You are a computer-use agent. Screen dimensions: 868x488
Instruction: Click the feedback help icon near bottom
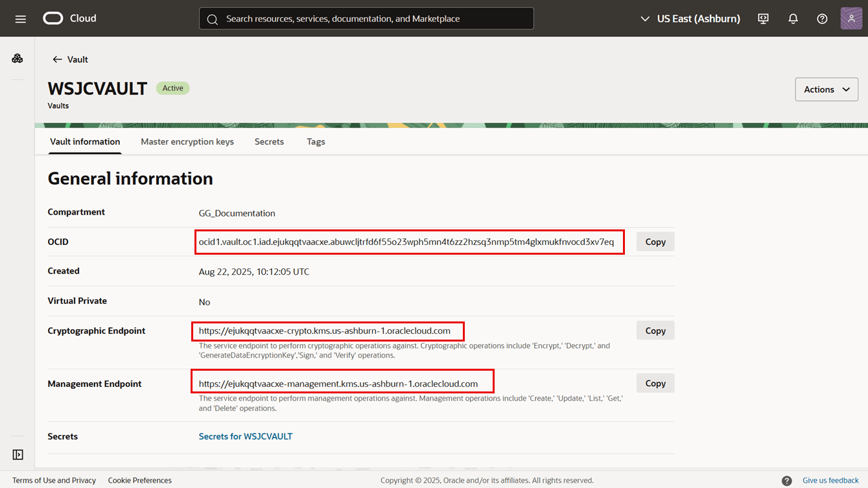click(x=786, y=480)
